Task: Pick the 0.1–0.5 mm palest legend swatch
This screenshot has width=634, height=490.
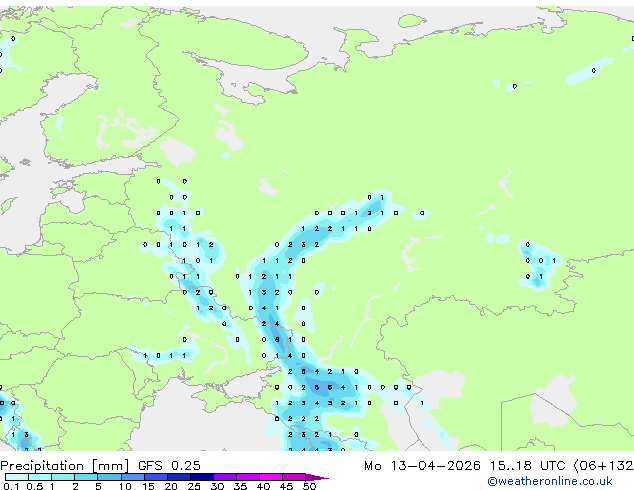Action: pos(17,477)
